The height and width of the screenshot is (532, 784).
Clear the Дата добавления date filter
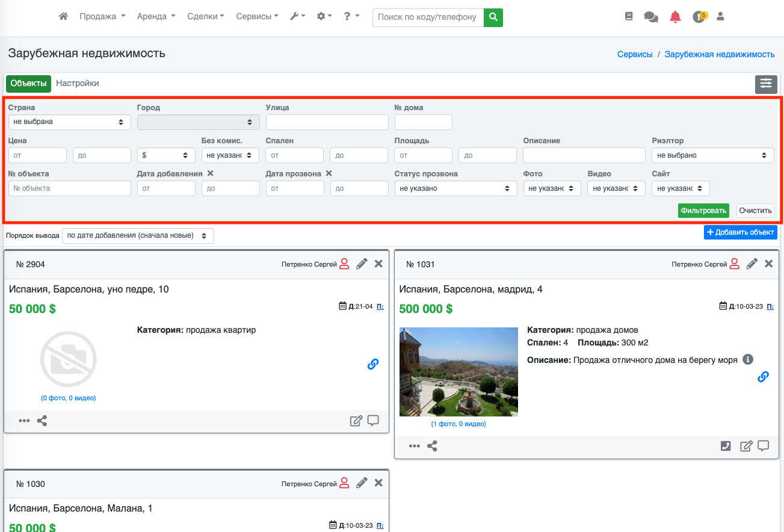pos(210,173)
